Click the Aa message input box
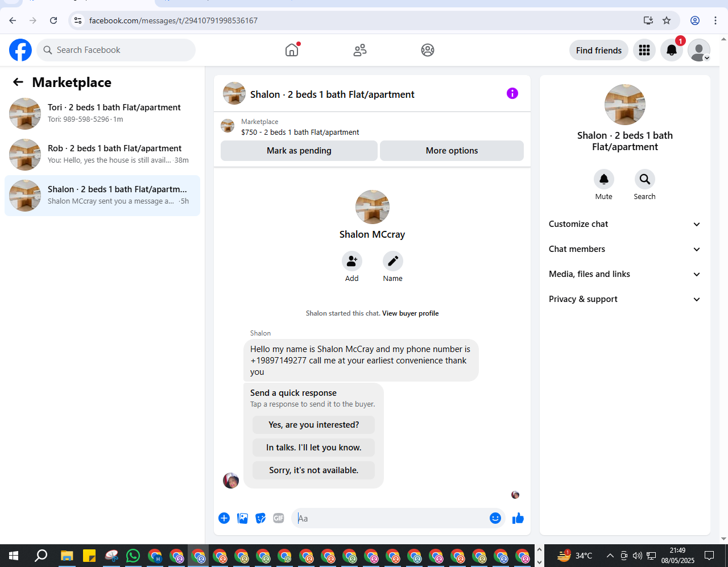 (390, 518)
